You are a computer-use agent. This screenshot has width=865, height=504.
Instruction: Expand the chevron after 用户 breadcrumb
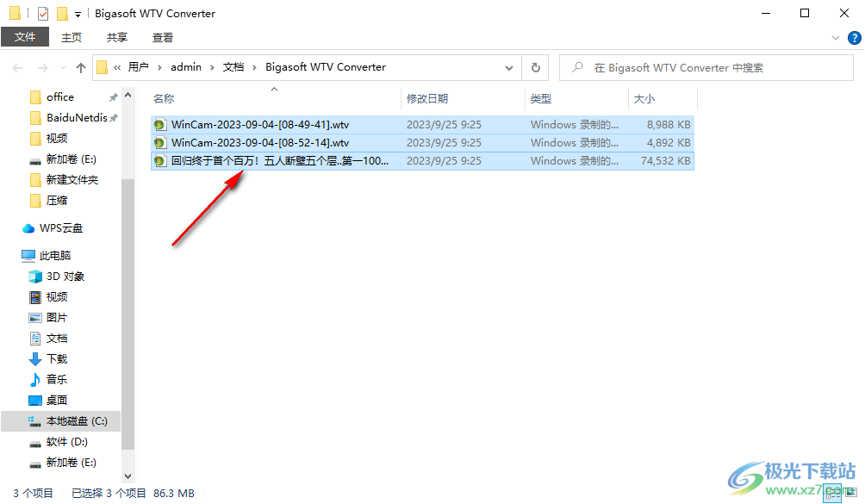tap(159, 68)
